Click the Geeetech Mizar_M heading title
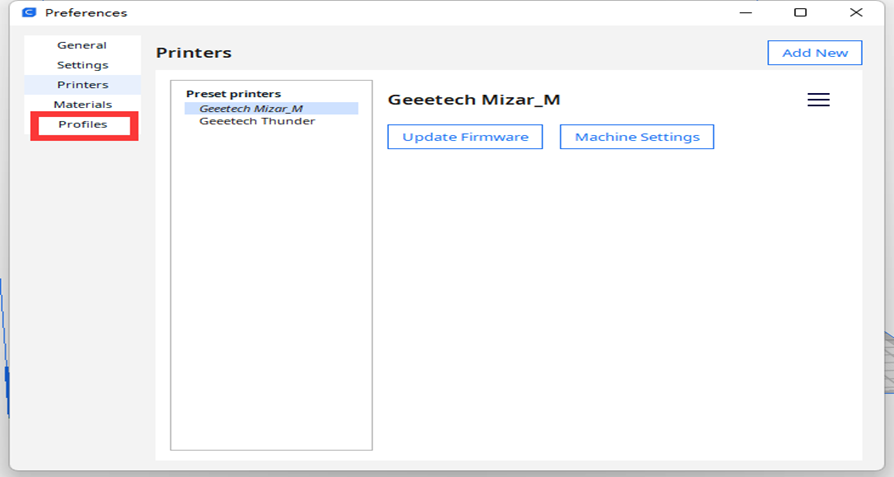 (474, 100)
